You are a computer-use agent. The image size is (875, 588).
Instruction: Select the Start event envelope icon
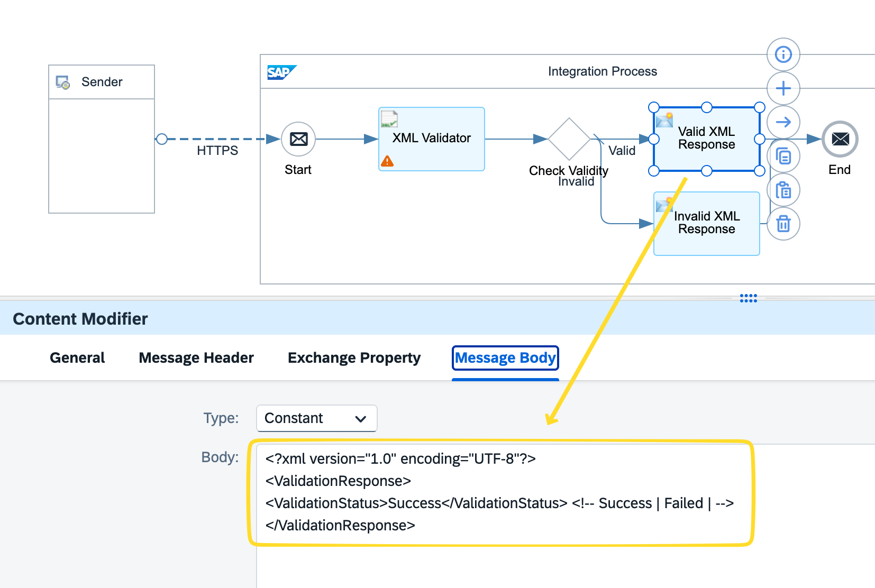pyautogui.click(x=298, y=139)
